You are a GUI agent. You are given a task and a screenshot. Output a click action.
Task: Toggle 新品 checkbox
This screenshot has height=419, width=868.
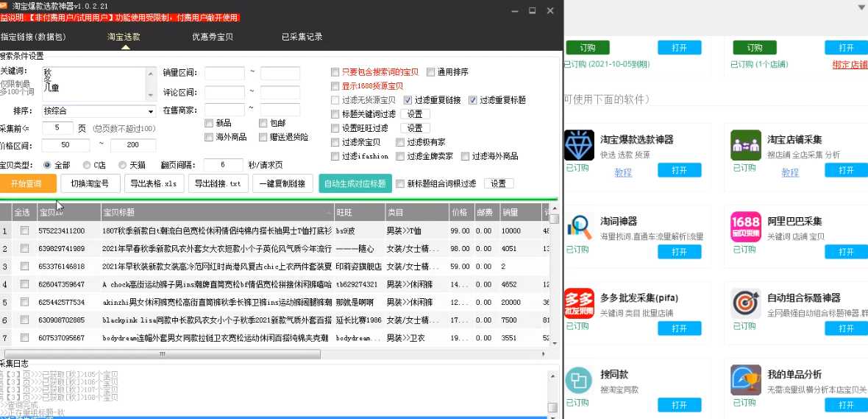(209, 123)
